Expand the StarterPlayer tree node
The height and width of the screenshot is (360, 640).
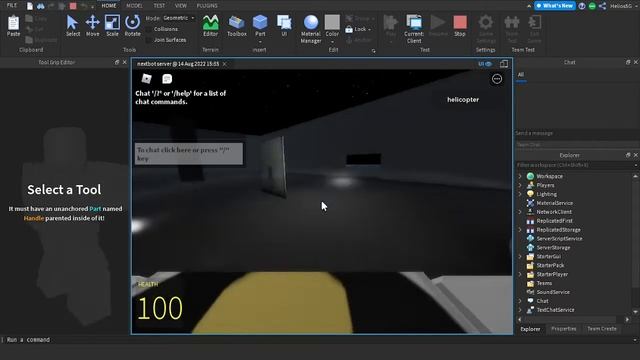coord(520,274)
